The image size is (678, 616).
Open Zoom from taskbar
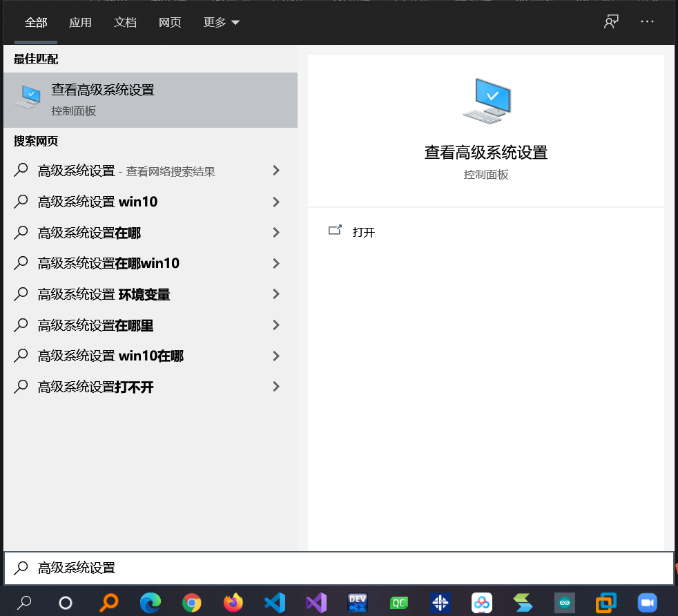(648, 603)
